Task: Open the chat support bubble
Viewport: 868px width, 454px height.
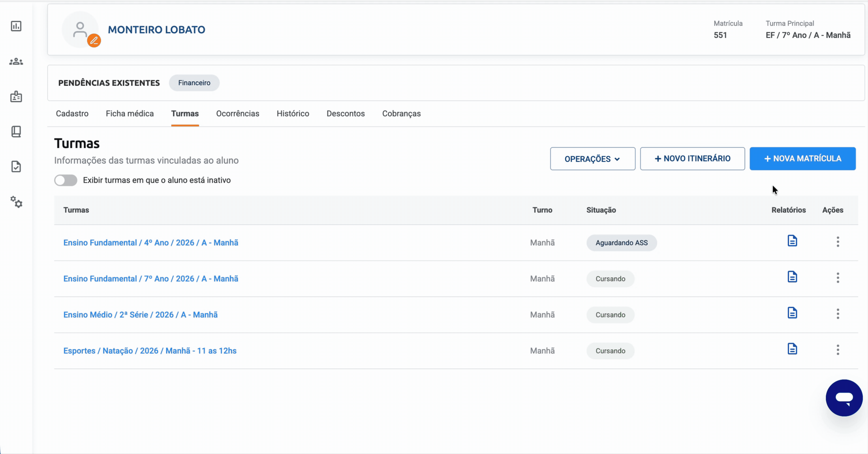Action: (844, 398)
